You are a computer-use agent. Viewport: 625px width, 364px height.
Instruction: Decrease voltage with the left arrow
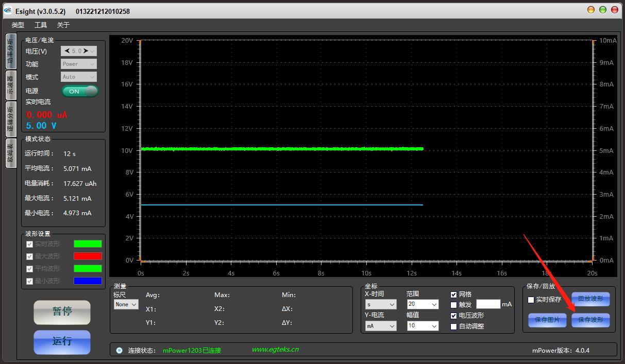coord(67,51)
